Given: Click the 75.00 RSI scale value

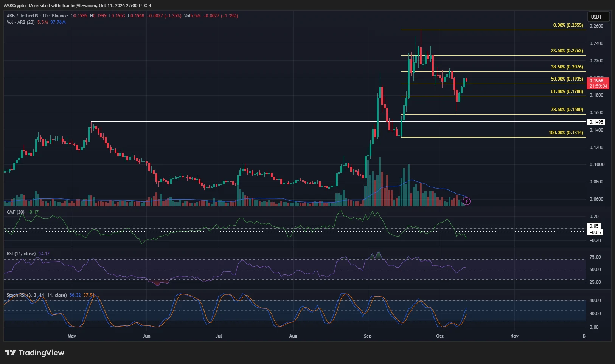Looking at the screenshot, I should 595,257.
